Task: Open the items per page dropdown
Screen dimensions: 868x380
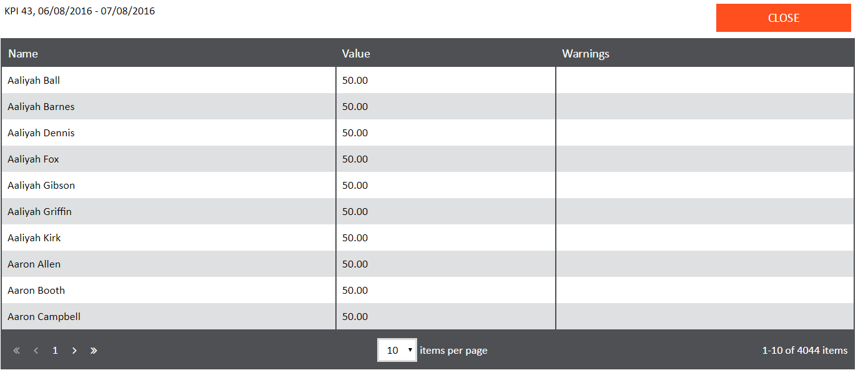Action: coord(397,350)
